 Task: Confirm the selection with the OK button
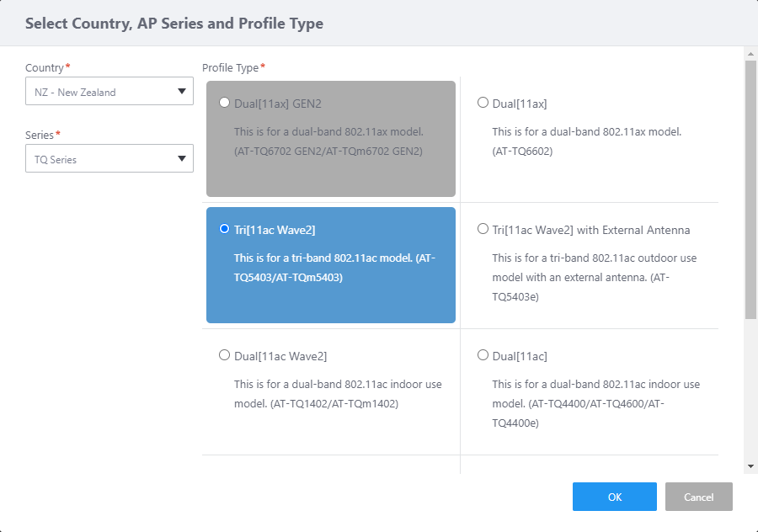pyautogui.click(x=614, y=497)
